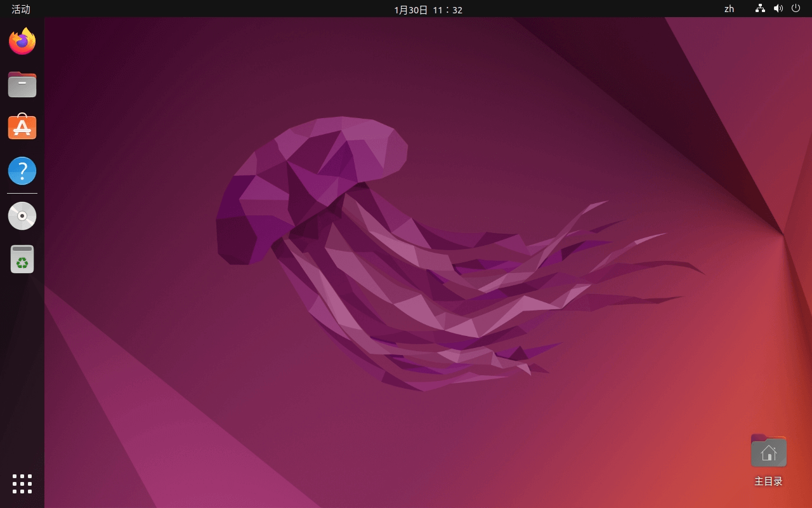Click the volume speaker icon in the top bar
The image size is (812, 508).
point(778,9)
